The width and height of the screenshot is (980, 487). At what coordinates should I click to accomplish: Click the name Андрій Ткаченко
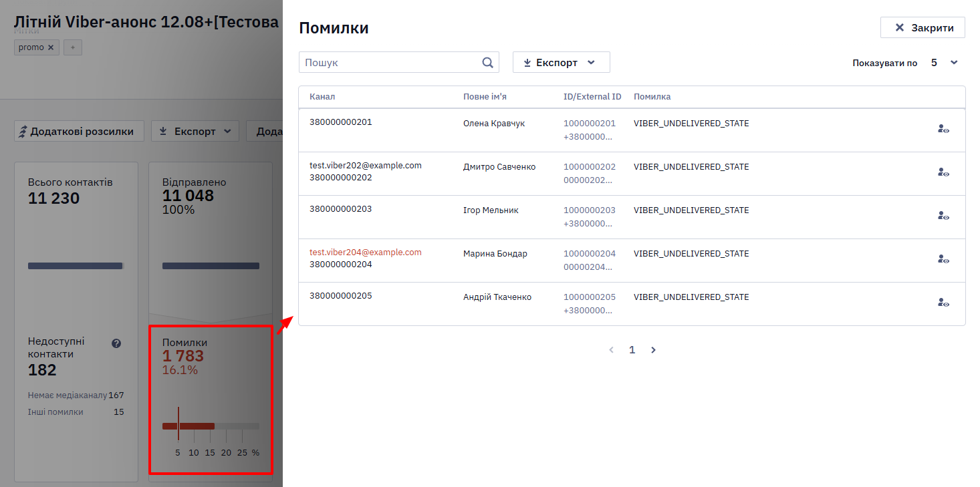click(x=497, y=297)
